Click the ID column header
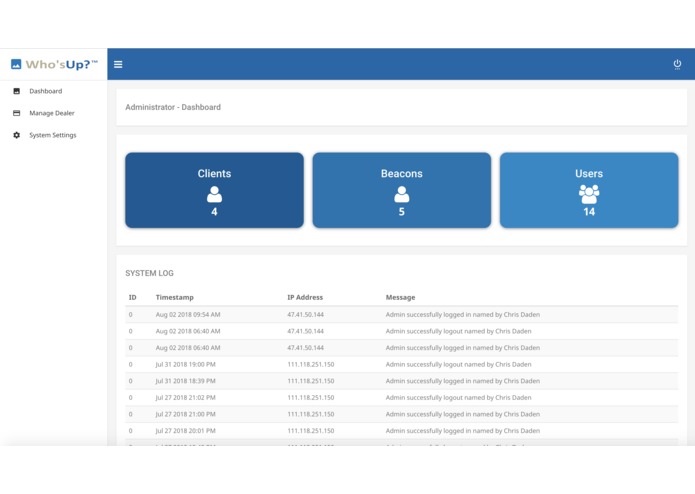Image resolution: width=695 pixels, height=494 pixels. 133,297
